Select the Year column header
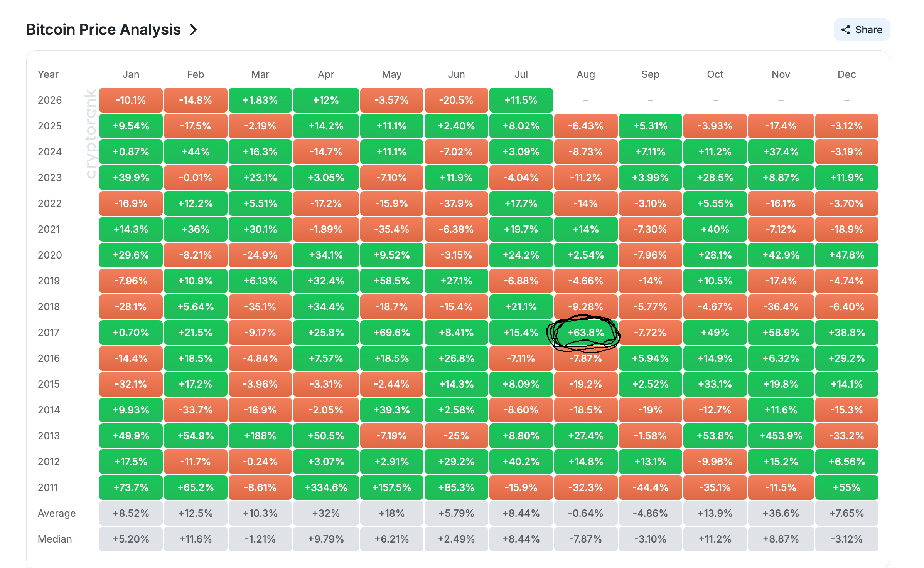Image resolution: width=924 pixels, height=568 pixels. [48, 74]
